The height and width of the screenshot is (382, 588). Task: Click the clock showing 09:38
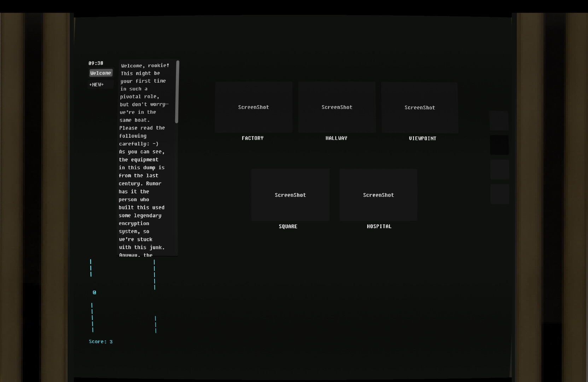click(95, 63)
